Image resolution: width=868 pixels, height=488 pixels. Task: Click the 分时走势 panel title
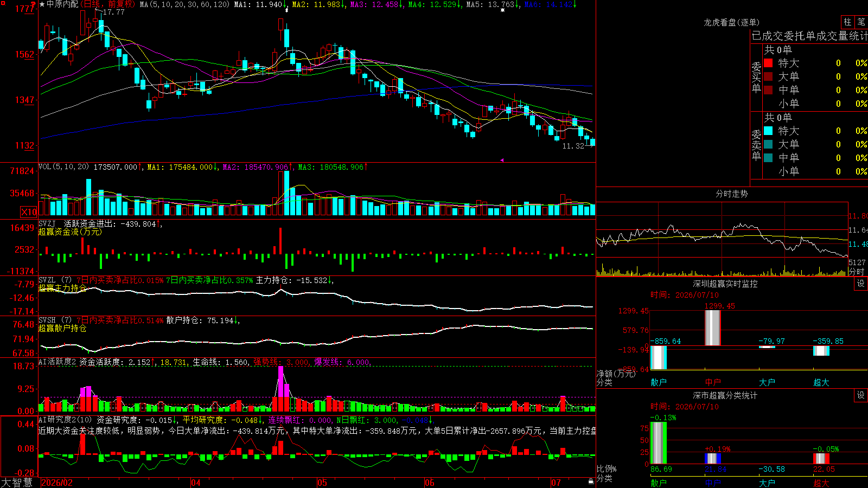[x=732, y=194]
